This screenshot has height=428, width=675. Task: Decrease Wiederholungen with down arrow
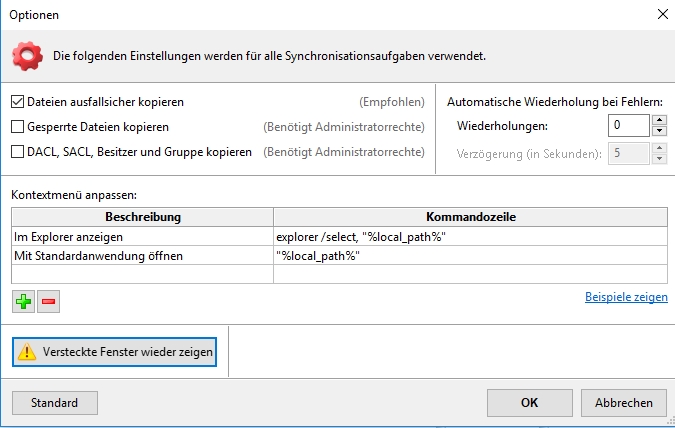click(660, 131)
